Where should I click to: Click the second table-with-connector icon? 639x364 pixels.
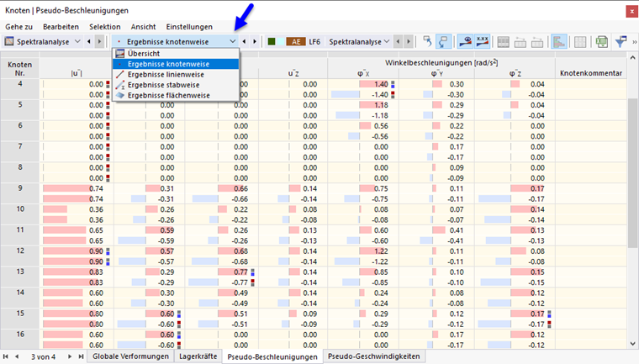click(x=537, y=41)
